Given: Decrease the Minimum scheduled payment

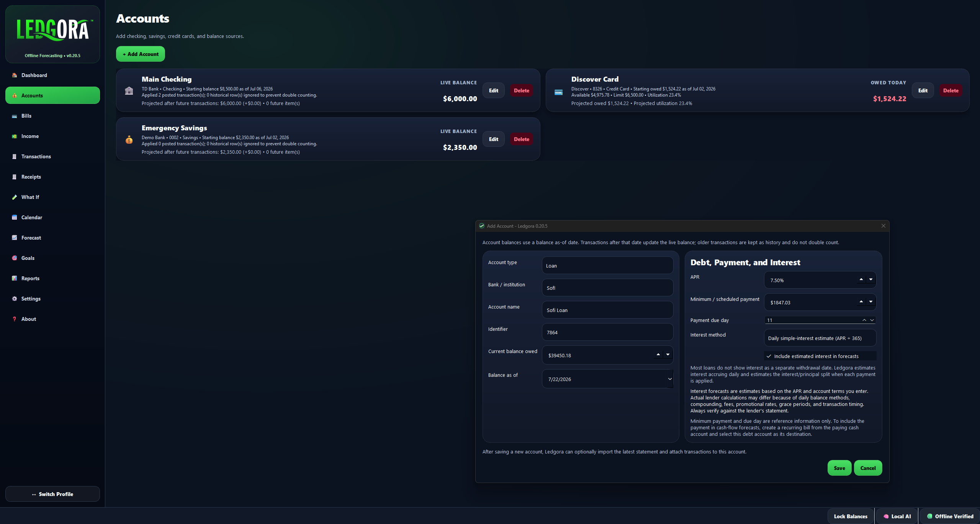Looking at the screenshot, I should pyautogui.click(x=871, y=302).
